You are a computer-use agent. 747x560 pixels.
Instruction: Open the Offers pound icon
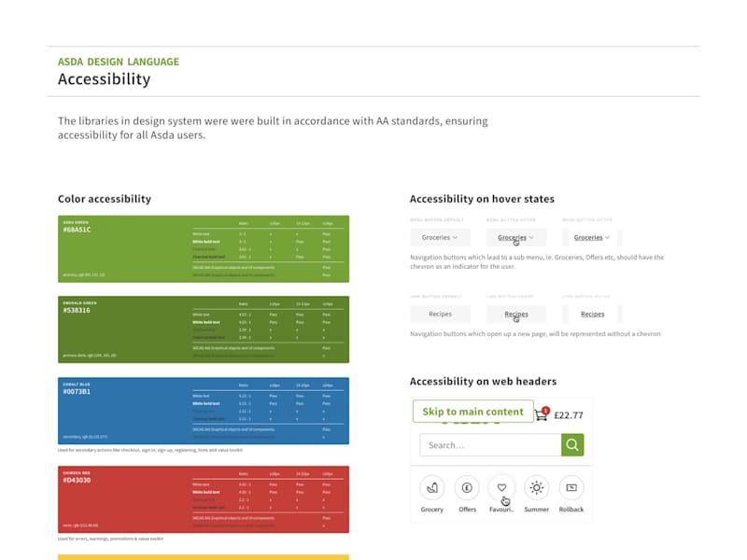click(467, 487)
